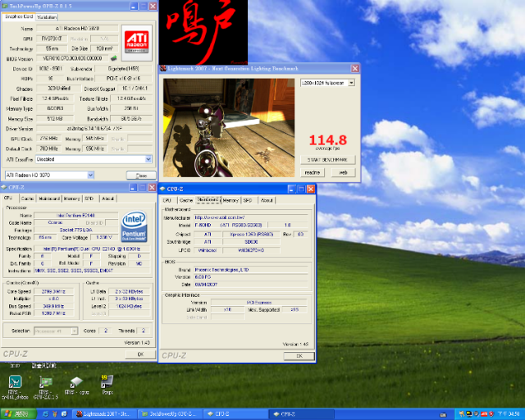Switch to TechPowerUp GPU-Z taskbar button
This screenshot has height=420, width=525.
[169, 414]
